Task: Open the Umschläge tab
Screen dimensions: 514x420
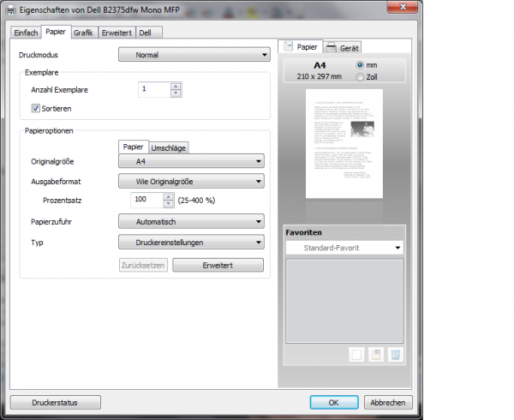Action: (169, 147)
